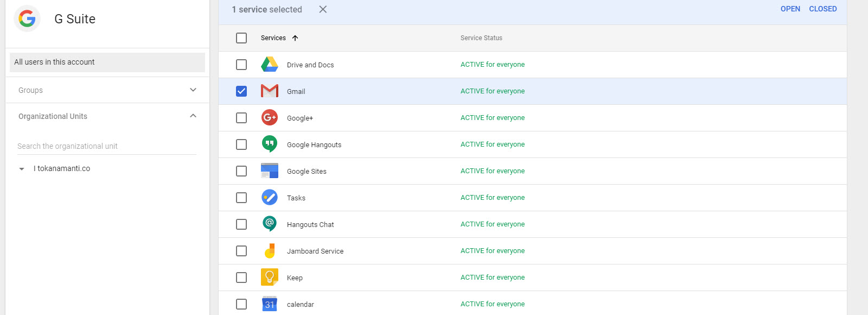Image resolution: width=868 pixels, height=315 pixels.
Task: Click the Hangouts Chat icon
Action: click(x=270, y=224)
